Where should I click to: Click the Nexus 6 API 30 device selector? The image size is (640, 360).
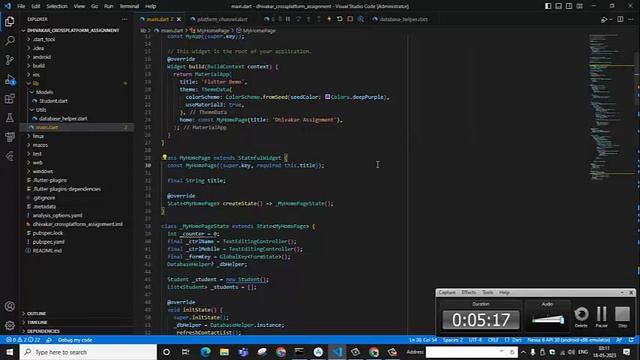[x=569, y=340]
